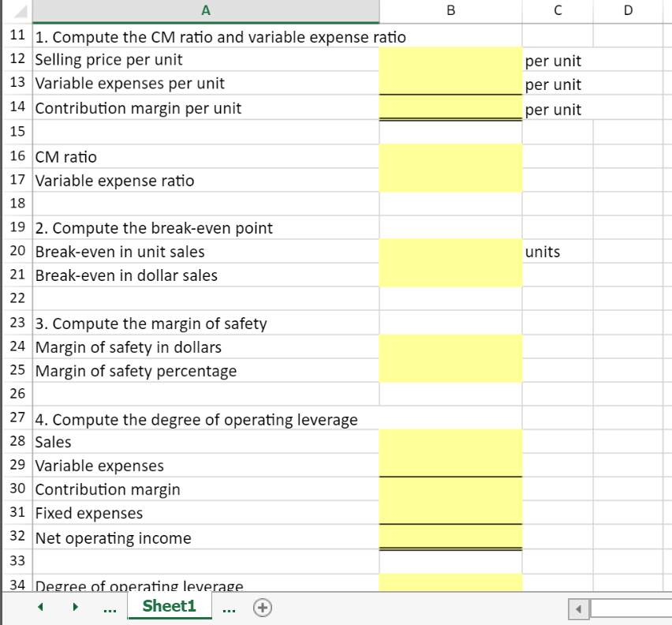Select the Margin of safety in dollars cell
The width and height of the screenshot is (672, 625).
point(451,346)
